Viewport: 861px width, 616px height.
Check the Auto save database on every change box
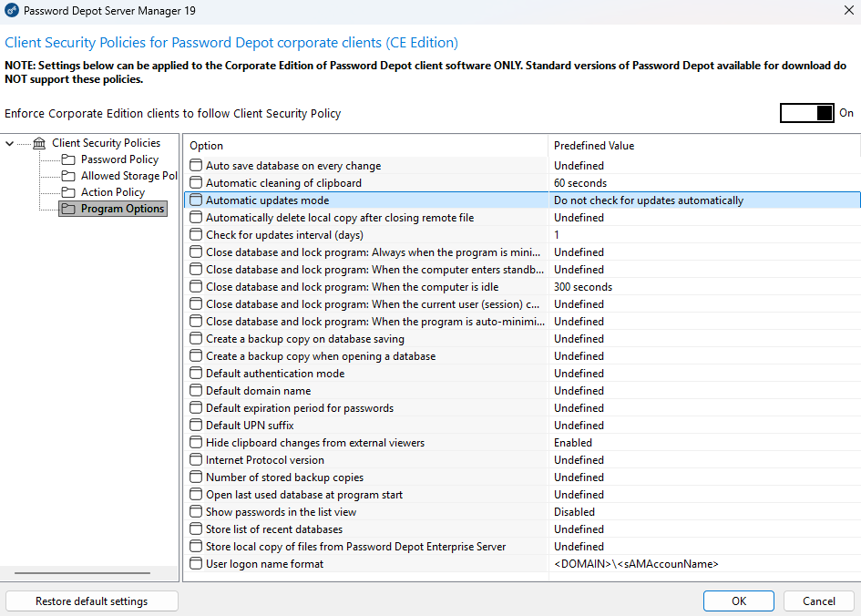[196, 165]
